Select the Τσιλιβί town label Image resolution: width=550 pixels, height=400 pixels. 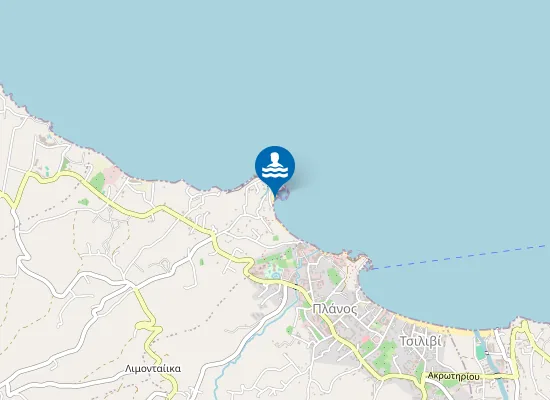420,341
